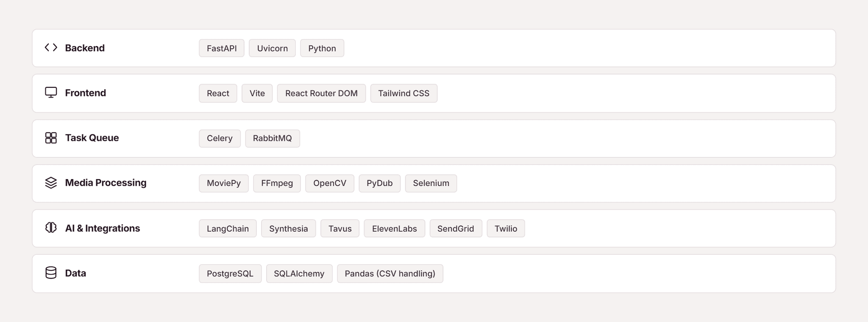
Task: Click the SQLAlchemy tag
Action: pos(299,274)
